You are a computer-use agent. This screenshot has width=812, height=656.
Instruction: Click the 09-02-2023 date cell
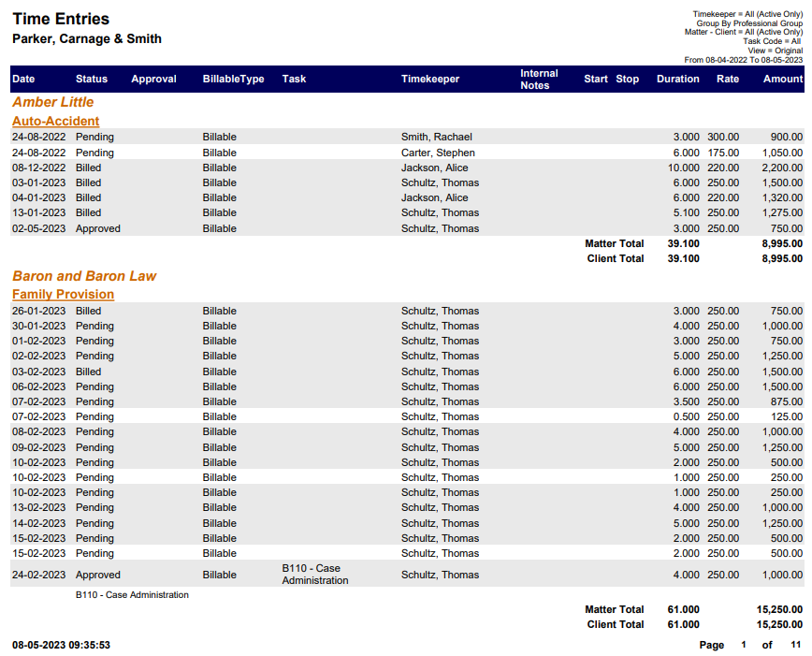click(39, 447)
